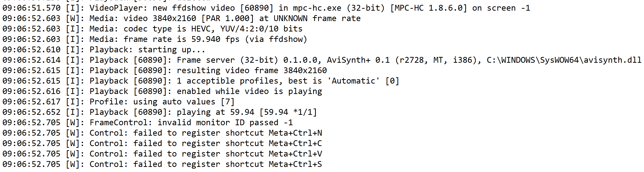Click the failed shortcut Meta+Ctrl+C warning
The width and height of the screenshot is (644, 172).
tap(205, 143)
